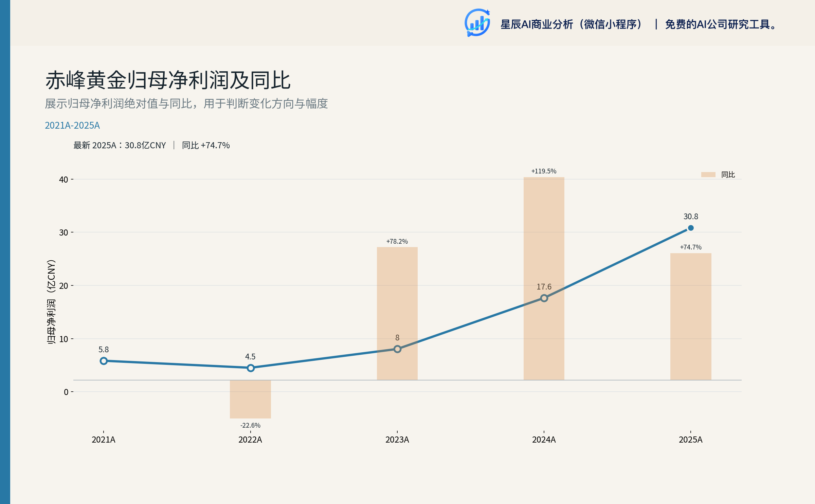The image size is (815, 504).
Task: Click the +119.5% percentage label
Action: click(x=544, y=171)
